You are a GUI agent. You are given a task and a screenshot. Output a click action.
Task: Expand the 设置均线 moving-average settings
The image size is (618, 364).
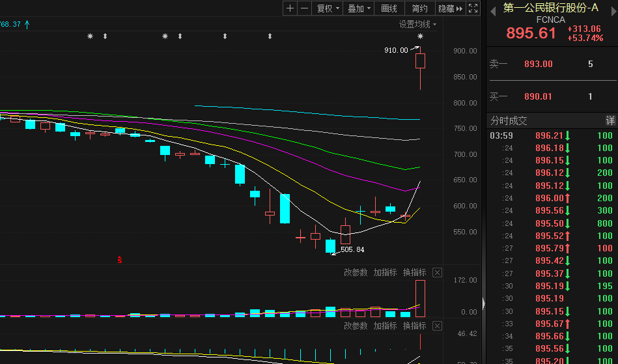click(x=417, y=25)
